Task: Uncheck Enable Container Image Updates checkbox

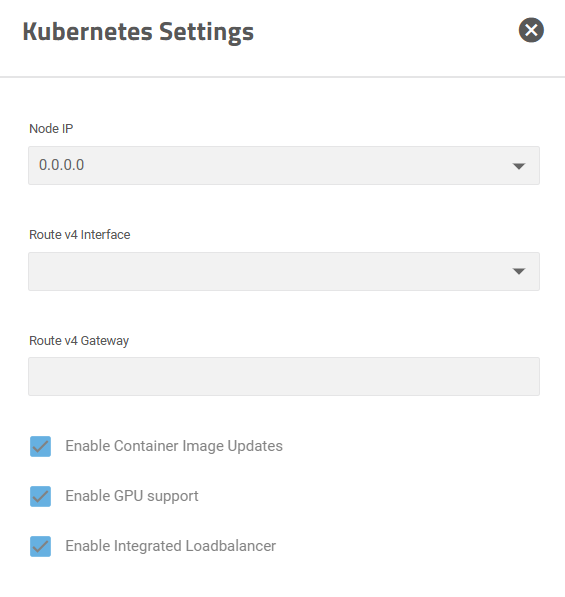Action: point(40,446)
